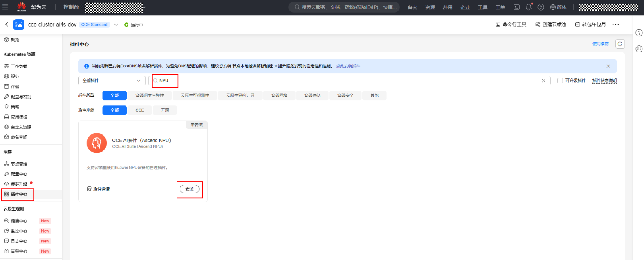
Task: Open the 使用指南 usage guide link
Action: pos(601,44)
